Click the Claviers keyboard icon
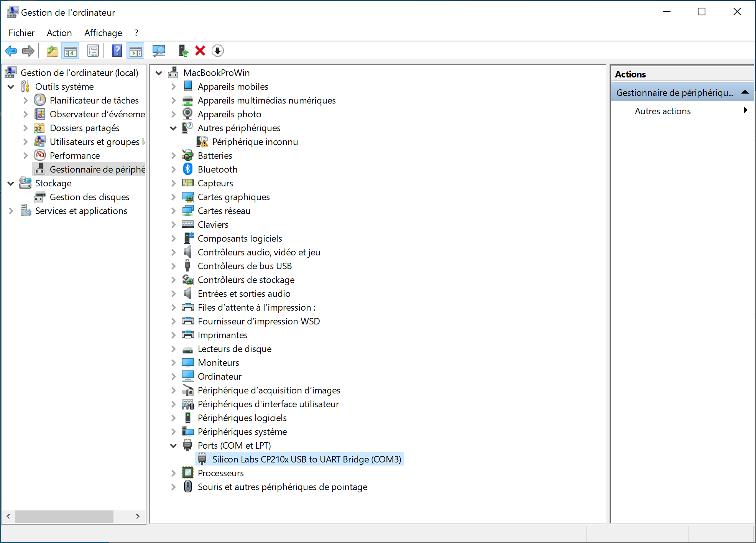Screen dimensions: 756x543 188,224
